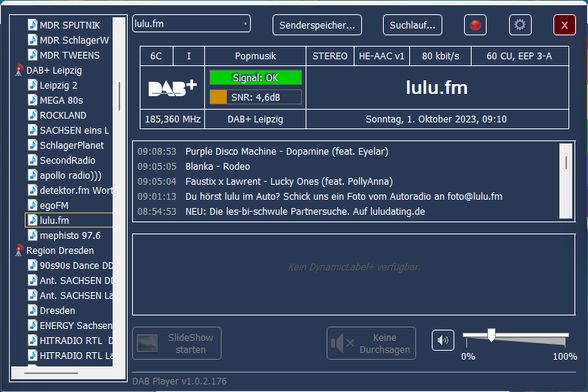
Task: Click music note icon beside ROCKLAND
Action: [32, 116]
